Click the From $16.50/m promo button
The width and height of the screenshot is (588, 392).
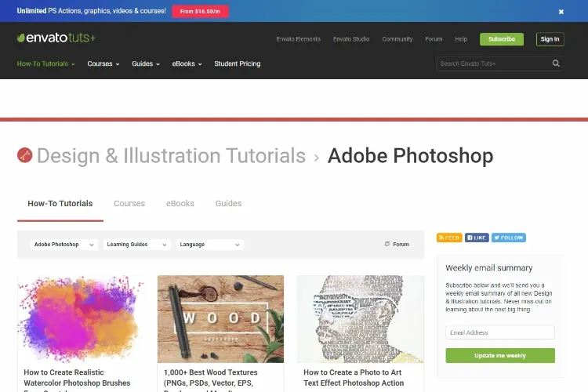200,11
